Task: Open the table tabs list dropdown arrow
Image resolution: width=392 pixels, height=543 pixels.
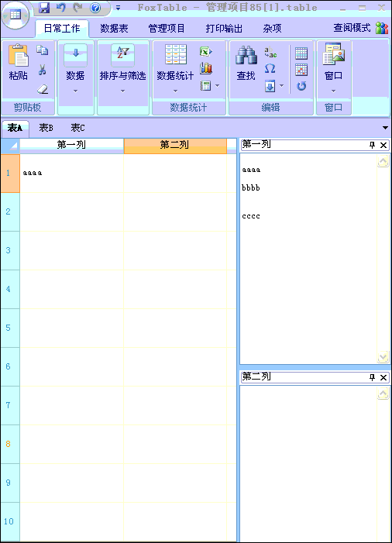Action: click(x=385, y=128)
